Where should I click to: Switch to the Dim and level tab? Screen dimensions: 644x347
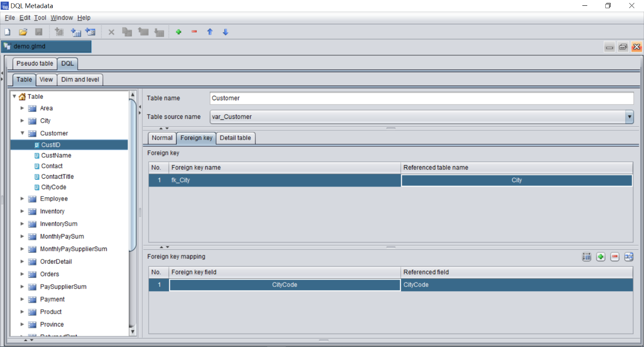click(x=80, y=79)
